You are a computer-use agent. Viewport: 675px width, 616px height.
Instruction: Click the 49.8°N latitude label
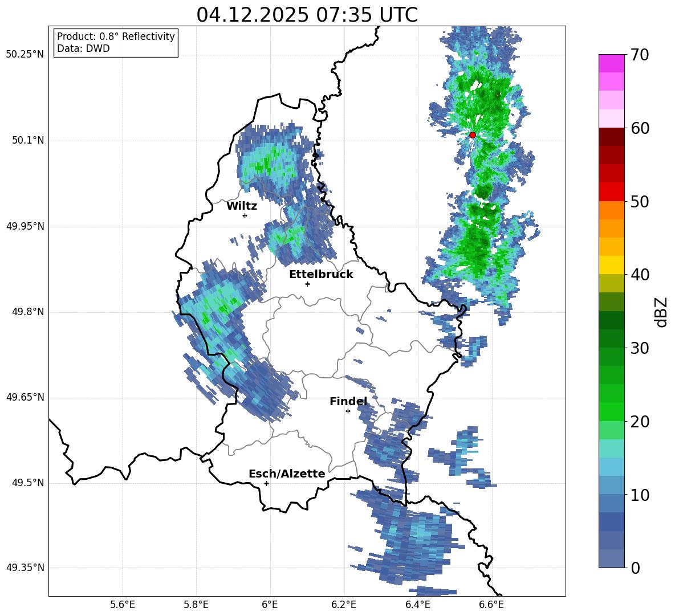[27, 312]
